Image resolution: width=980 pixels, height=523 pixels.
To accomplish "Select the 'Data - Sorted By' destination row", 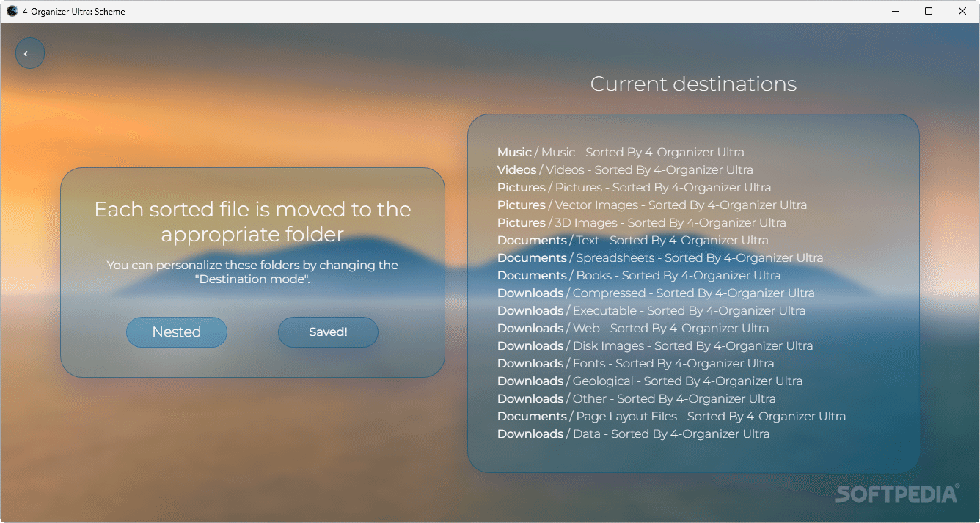I will click(x=634, y=434).
